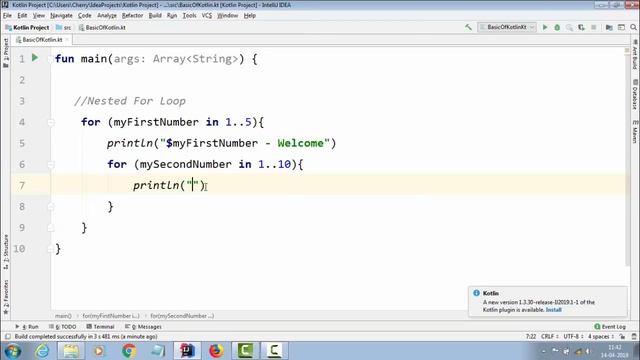Open the Project Structure icon

(x=609, y=27)
